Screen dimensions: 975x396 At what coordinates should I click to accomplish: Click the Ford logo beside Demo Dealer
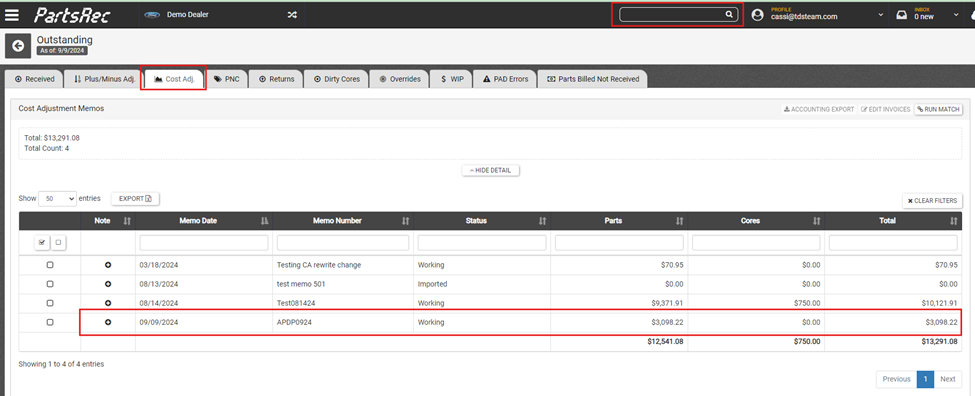(x=152, y=15)
